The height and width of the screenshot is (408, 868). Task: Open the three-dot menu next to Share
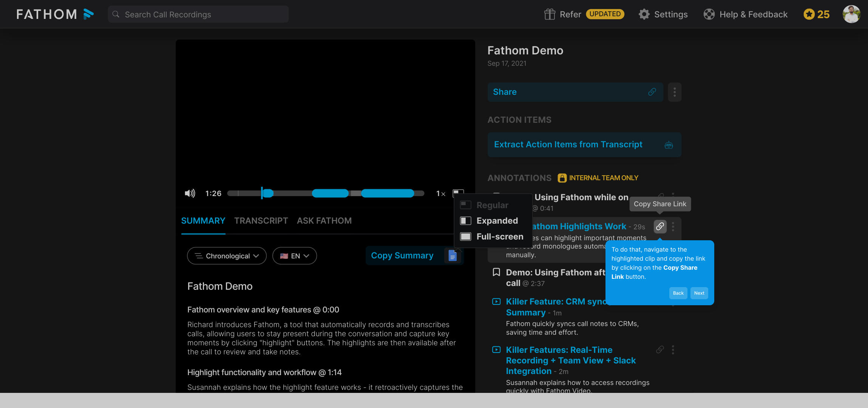click(675, 92)
